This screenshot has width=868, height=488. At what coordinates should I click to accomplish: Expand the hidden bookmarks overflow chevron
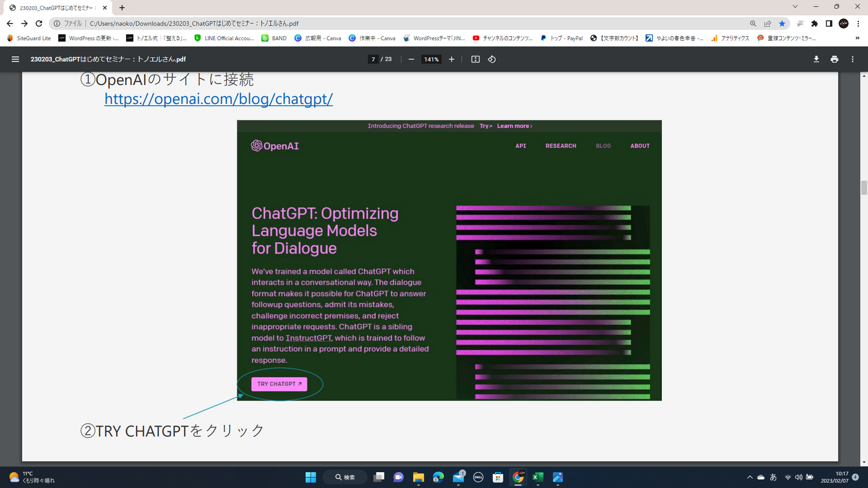point(857,38)
